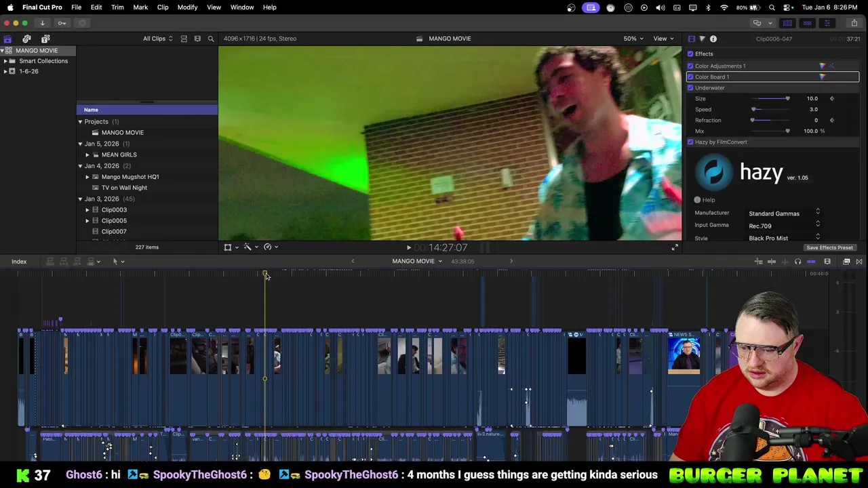The image size is (868, 488).
Task: Go back in timeline history arrow
Action: (353, 261)
